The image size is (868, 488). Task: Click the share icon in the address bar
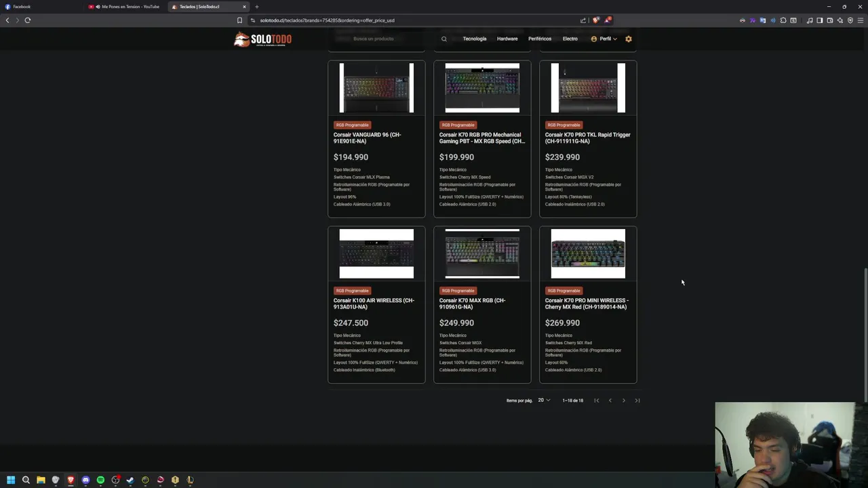[583, 20]
